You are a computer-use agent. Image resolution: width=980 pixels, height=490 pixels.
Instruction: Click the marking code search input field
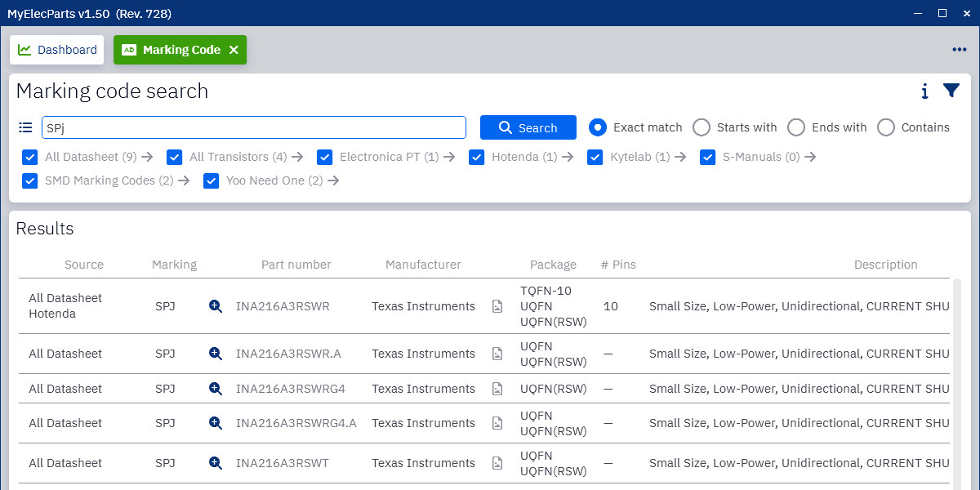pyautogui.click(x=253, y=127)
